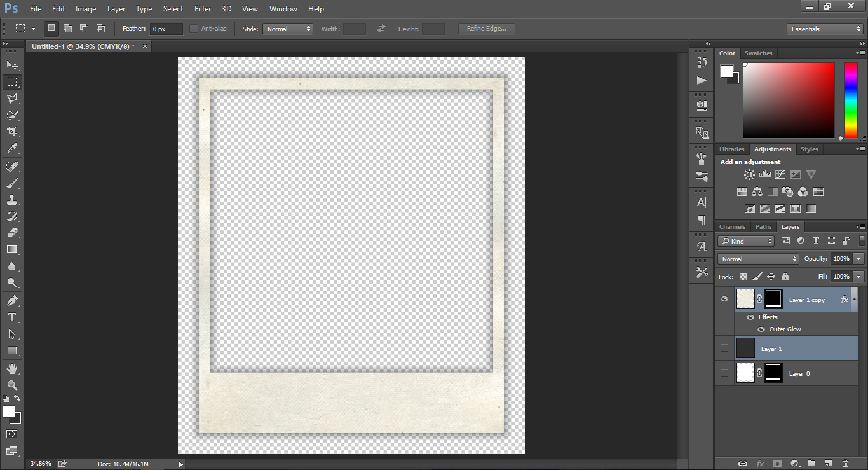Select the Move tool
The width and height of the screenshot is (868, 470).
[x=12, y=65]
